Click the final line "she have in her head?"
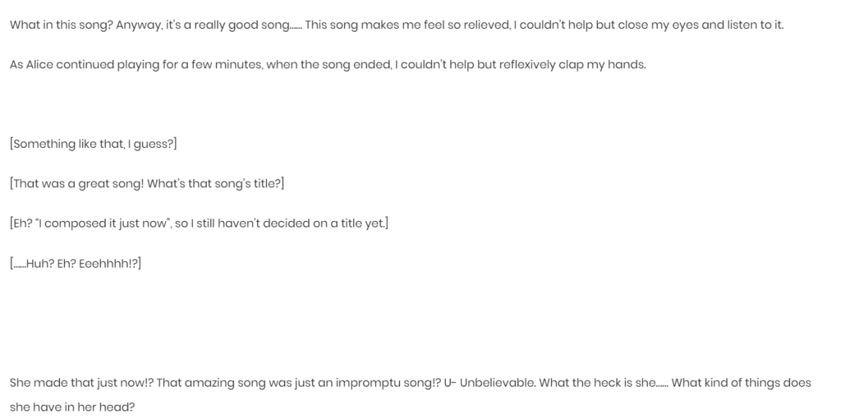The height and width of the screenshot is (419, 868). click(72, 407)
